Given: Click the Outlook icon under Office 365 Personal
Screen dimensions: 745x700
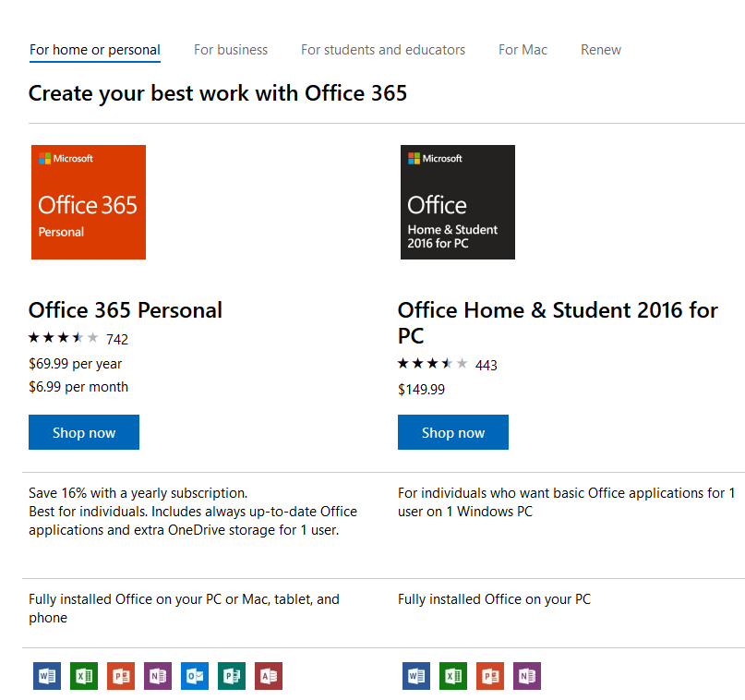Looking at the screenshot, I should pos(195,675).
